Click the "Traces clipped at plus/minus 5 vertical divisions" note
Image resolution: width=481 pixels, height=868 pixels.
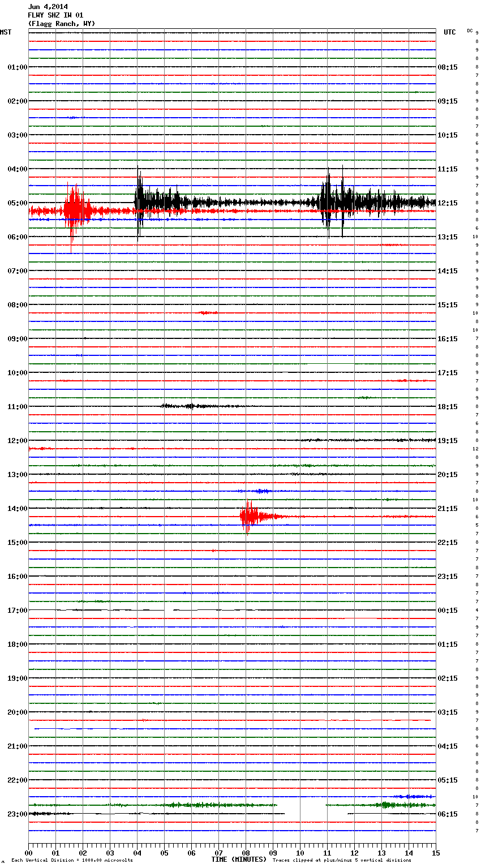pyautogui.click(x=342, y=861)
